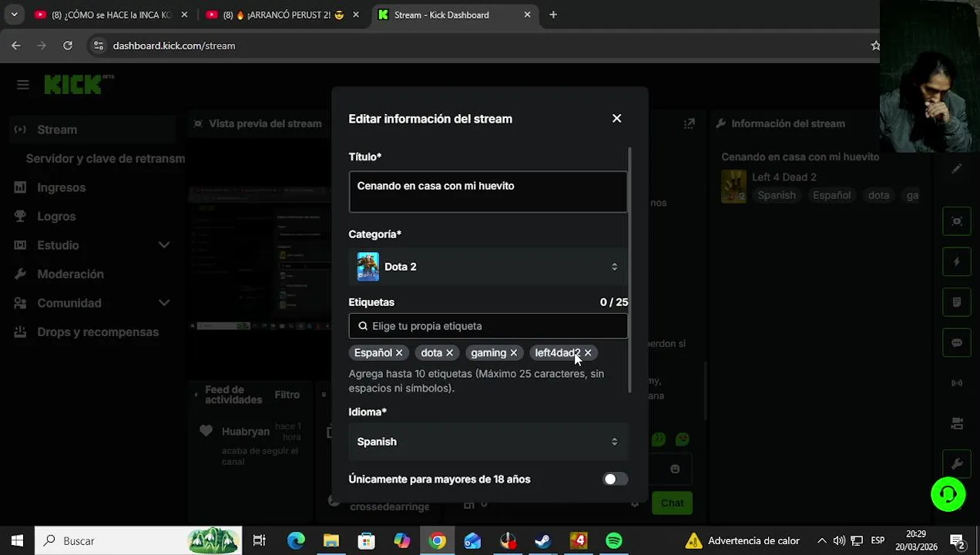
Task: Open Spotify from the taskbar
Action: coord(614,541)
